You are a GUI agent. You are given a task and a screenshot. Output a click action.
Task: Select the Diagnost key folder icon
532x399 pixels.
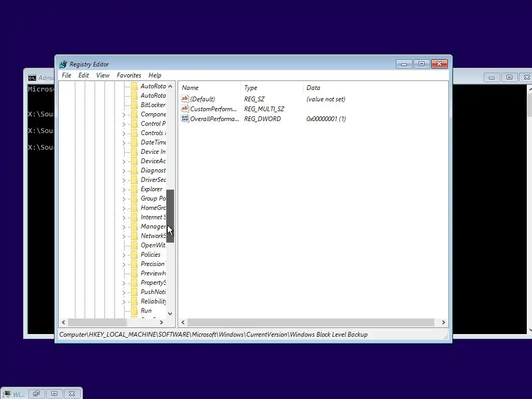[x=135, y=170]
